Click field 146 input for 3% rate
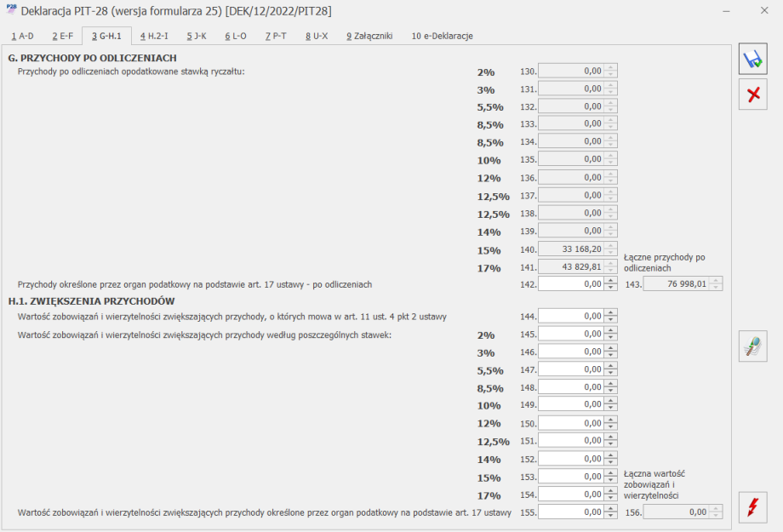Screen dimensions: 783x532 (x=571, y=352)
